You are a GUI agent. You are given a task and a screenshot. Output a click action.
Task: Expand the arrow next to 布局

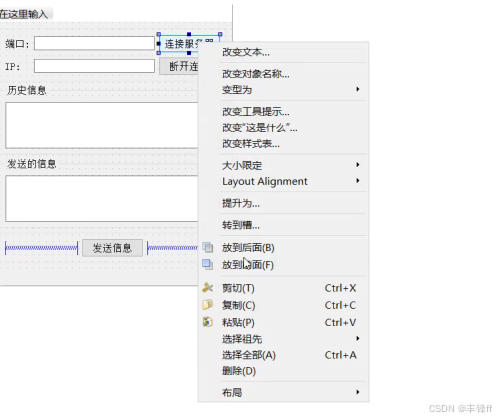(x=358, y=392)
